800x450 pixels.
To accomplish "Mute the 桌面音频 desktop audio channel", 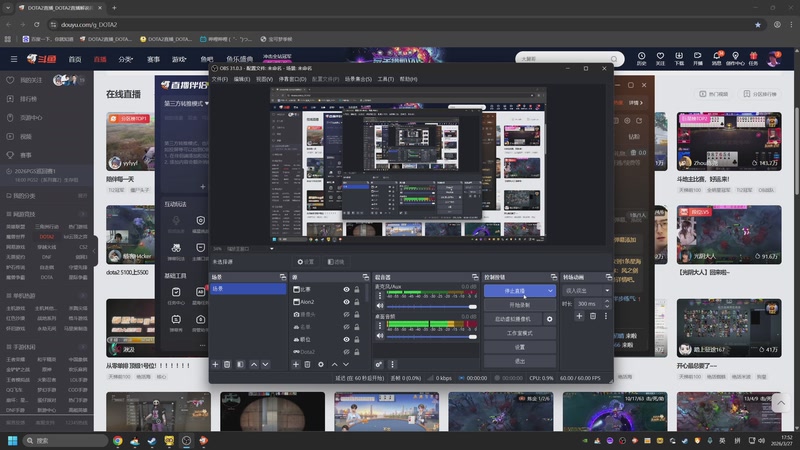I will point(380,336).
